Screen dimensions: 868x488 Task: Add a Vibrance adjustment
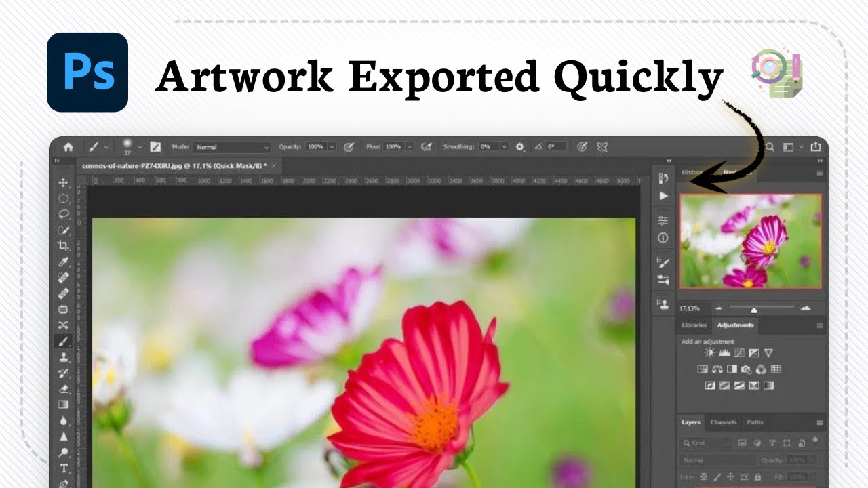768,352
